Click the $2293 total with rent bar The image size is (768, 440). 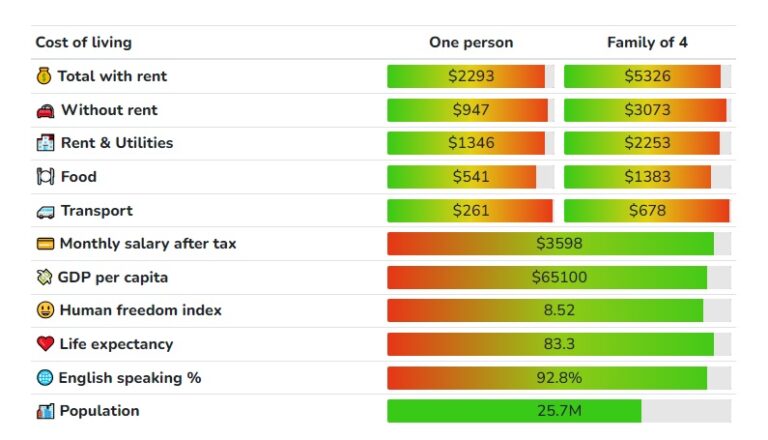click(x=470, y=76)
